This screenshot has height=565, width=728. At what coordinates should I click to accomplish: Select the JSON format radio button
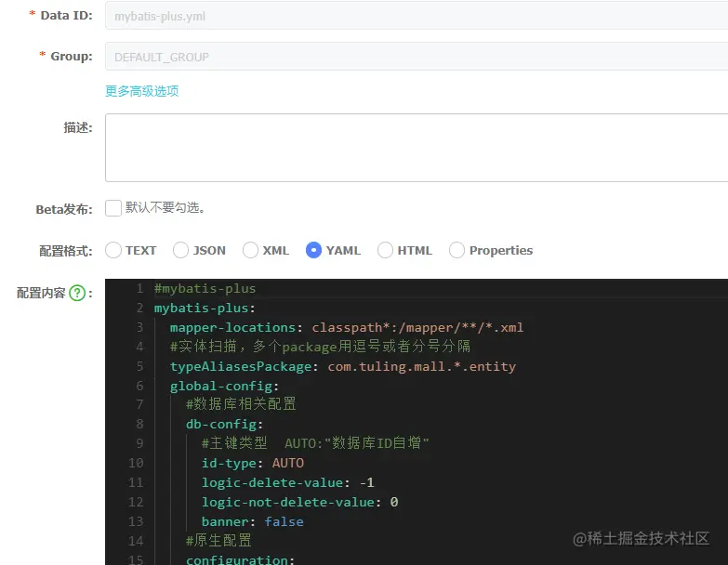tap(180, 250)
